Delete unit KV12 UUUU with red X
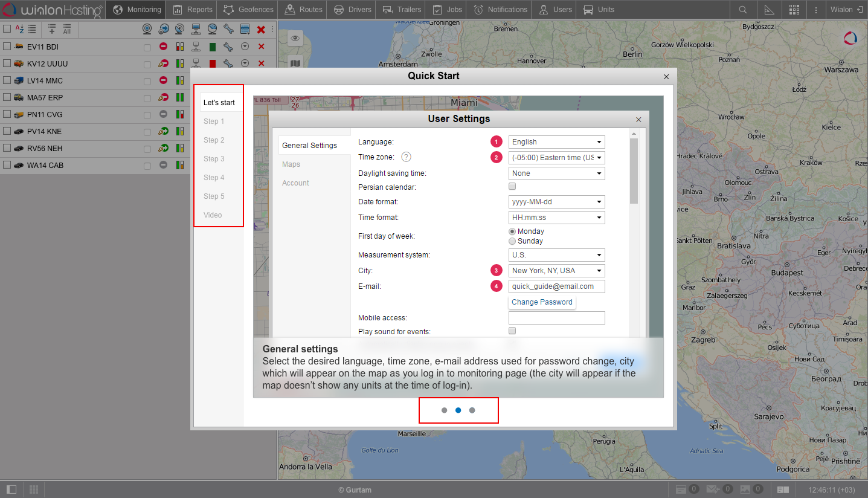Screen dimensions: 868x498 point(261,63)
